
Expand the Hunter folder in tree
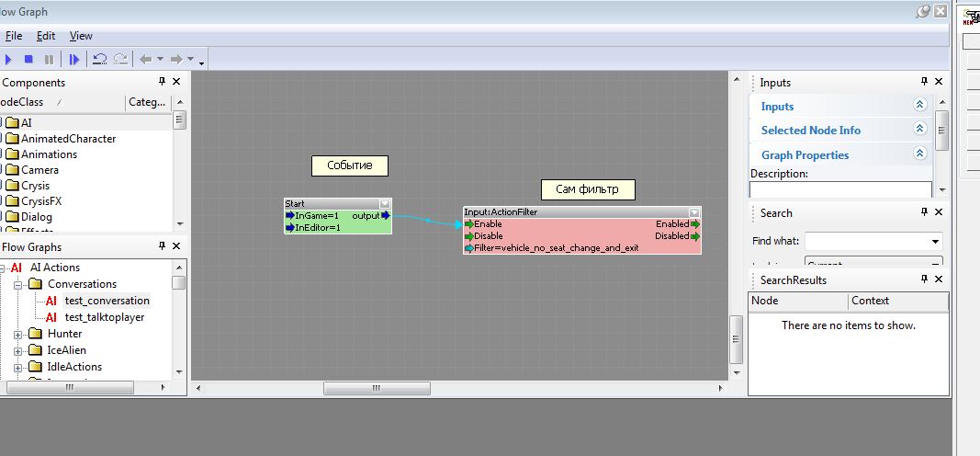[x=18, y=334]
